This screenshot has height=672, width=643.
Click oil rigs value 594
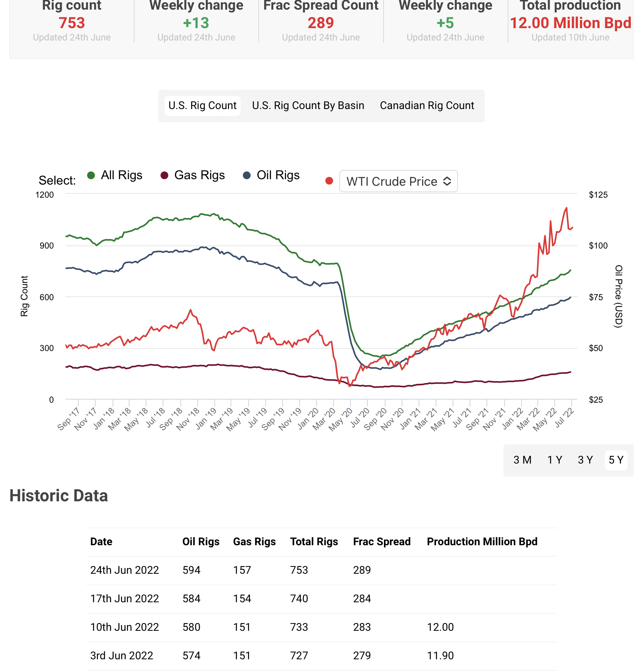click(192, 570)
